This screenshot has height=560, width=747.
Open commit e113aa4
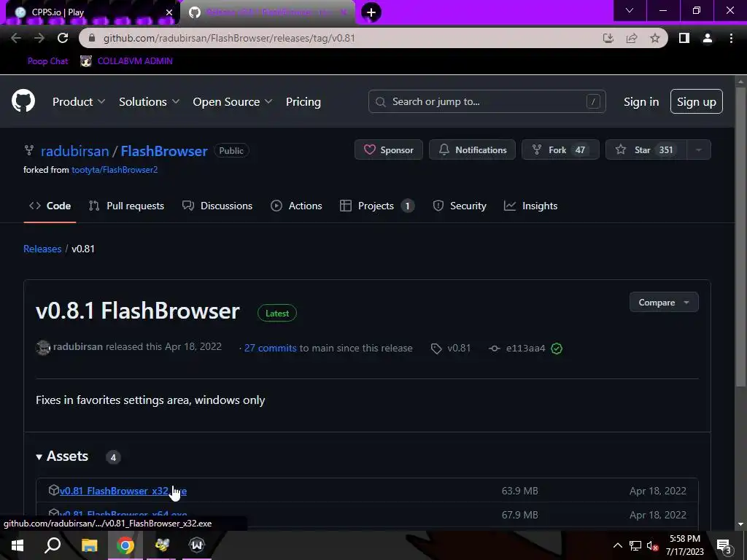click(525, 348)
